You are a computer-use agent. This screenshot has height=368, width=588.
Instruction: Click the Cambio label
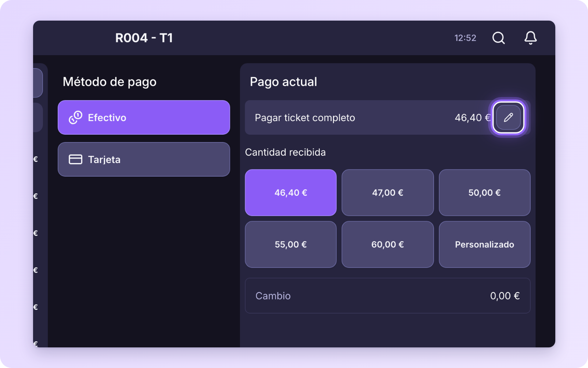[273, 296]
